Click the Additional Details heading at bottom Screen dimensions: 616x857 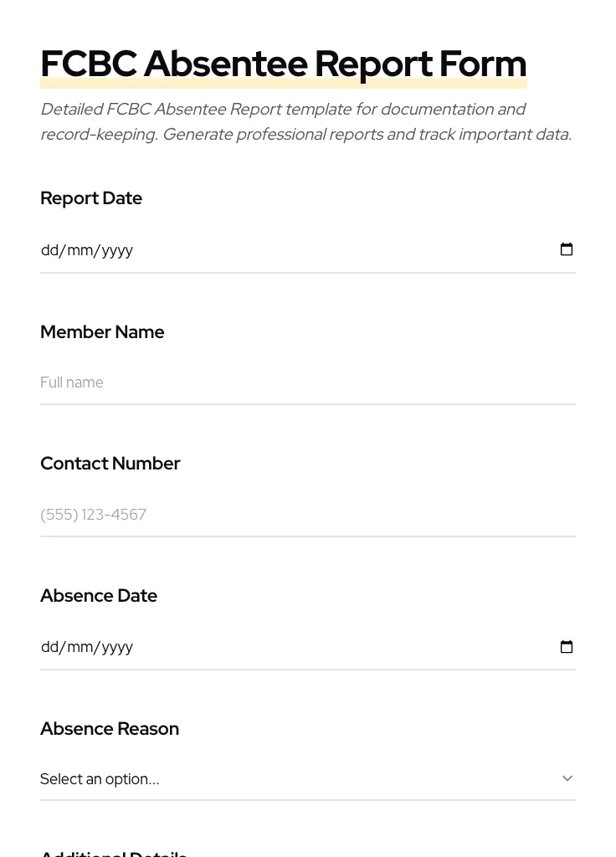tap(114, 852)
